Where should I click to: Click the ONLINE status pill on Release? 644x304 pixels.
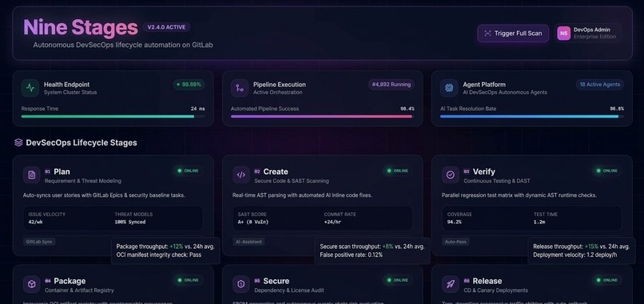point(607,280)
